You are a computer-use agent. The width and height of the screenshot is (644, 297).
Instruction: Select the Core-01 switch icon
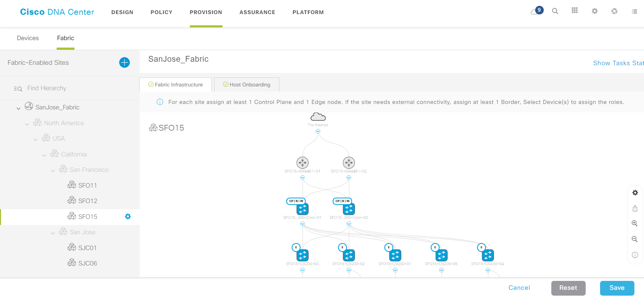click(302, 209)
